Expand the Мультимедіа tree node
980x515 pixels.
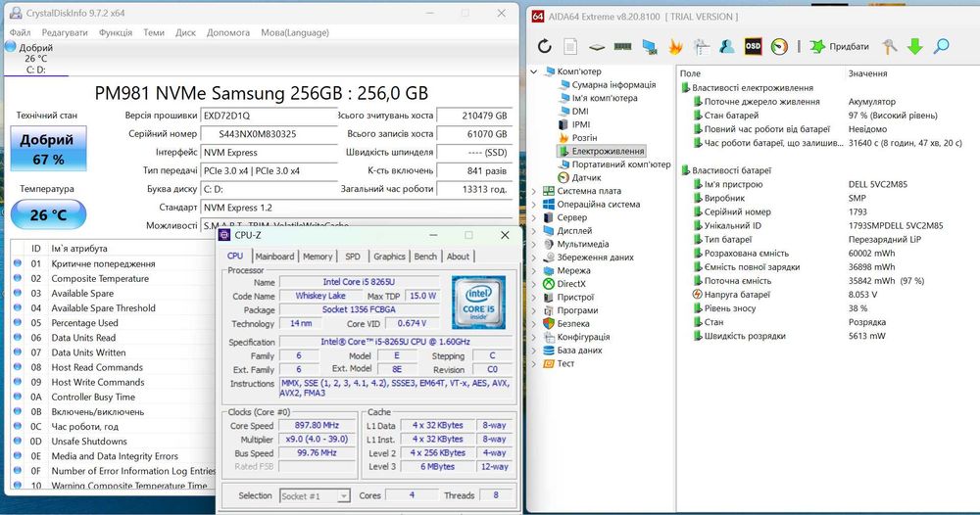point(534,244)
